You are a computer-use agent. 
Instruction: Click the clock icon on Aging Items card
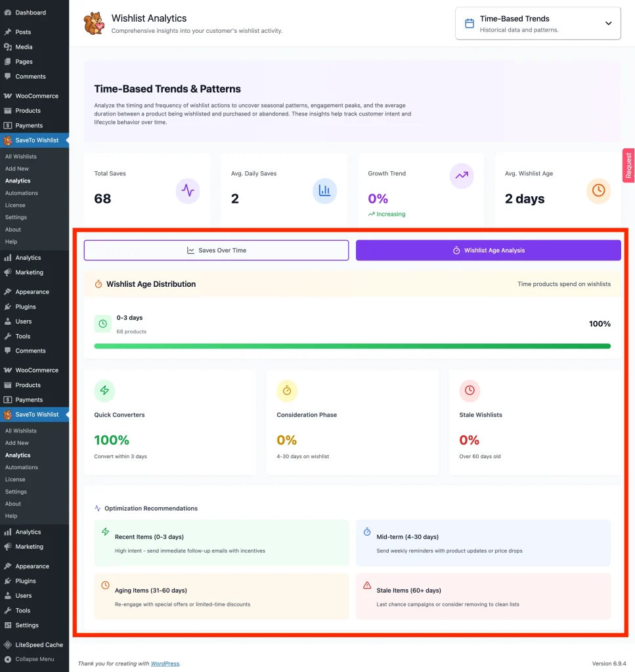(x=105, y=585)
